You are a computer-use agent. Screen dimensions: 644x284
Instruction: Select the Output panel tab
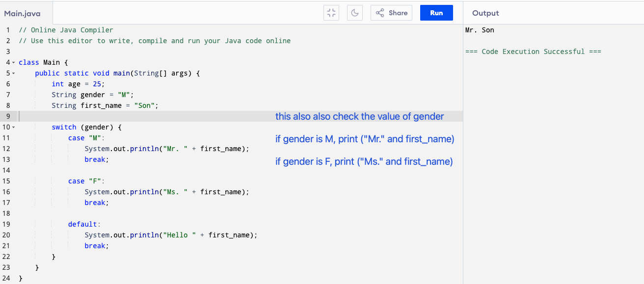[x=485, y=13]
